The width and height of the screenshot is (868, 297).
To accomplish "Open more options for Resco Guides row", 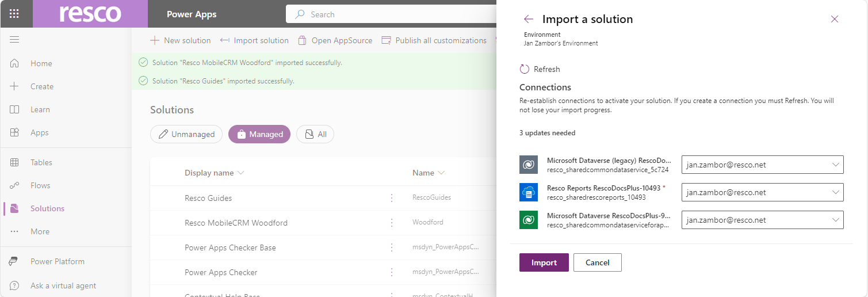I will (392, 198).
